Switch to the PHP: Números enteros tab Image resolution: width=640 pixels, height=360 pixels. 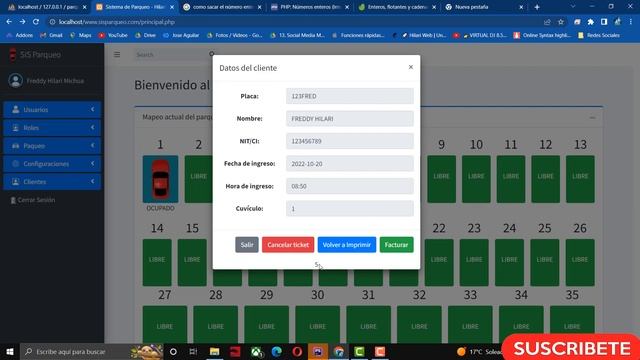pos(310,7)
